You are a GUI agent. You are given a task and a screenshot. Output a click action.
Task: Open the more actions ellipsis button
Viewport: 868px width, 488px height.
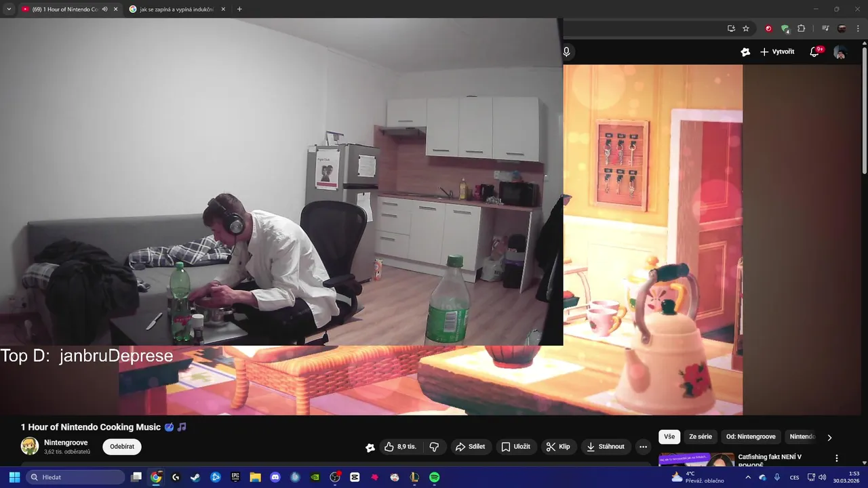[643, 447]
